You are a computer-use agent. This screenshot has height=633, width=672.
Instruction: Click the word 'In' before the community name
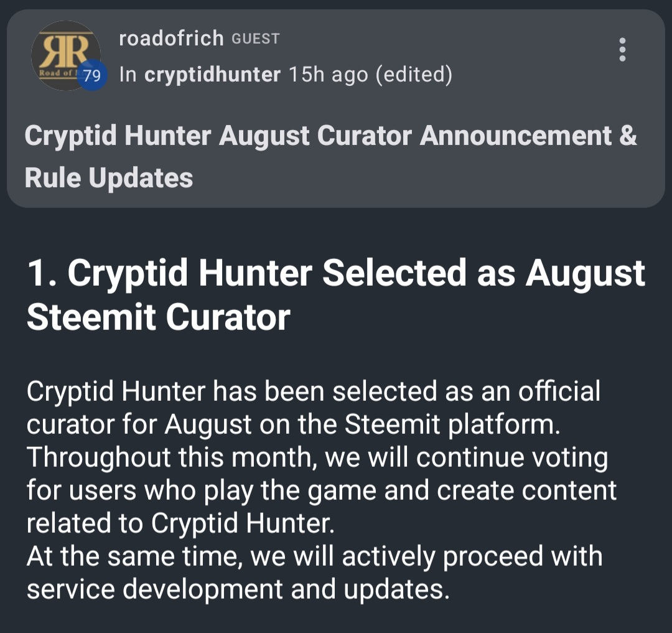[x=128, y=75]
